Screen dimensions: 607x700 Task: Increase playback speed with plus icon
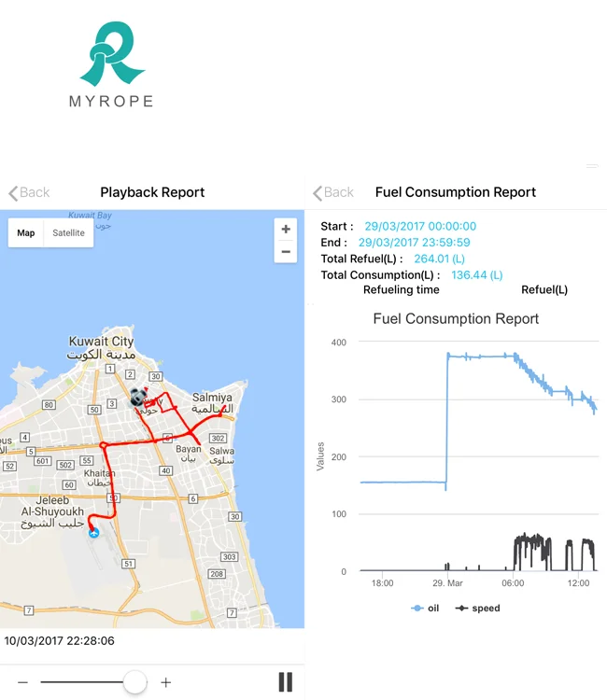pyautogui.click(x=166, y=682)
